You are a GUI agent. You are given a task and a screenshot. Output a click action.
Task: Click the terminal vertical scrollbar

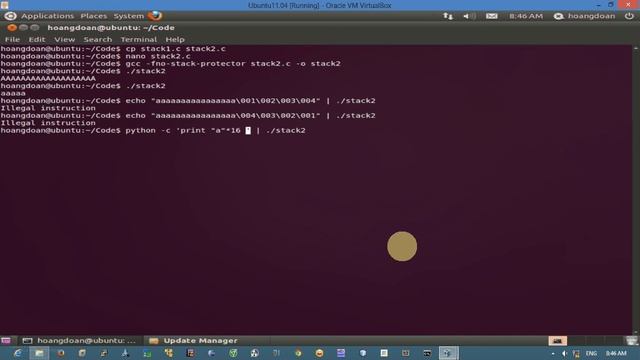636,190
